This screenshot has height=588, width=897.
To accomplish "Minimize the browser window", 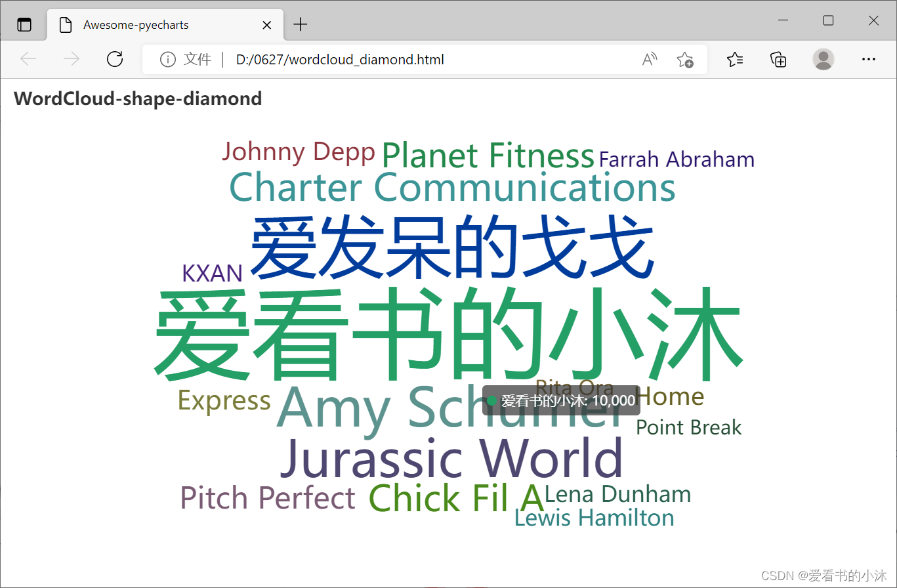I will (x=783, y=21).
